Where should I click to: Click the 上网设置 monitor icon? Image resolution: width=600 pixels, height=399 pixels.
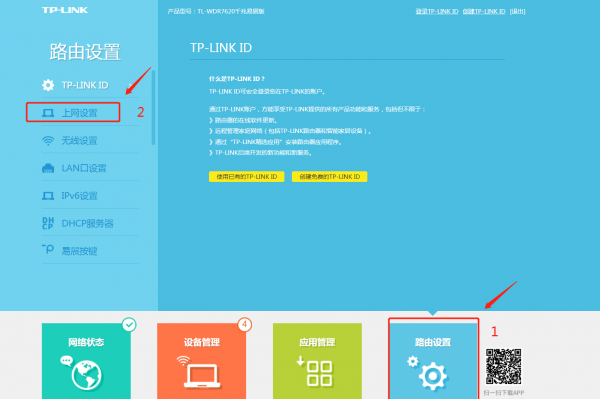pos(48,113)
